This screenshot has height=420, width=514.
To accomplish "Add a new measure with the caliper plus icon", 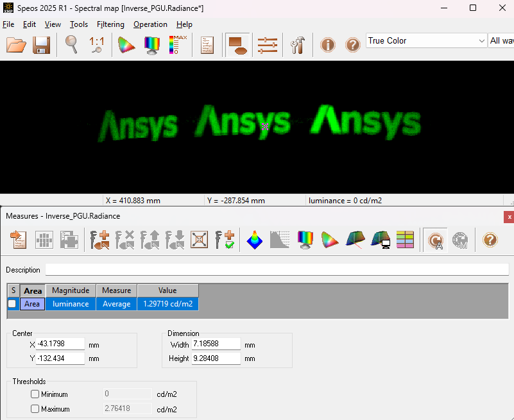I will tap(99, 240).
